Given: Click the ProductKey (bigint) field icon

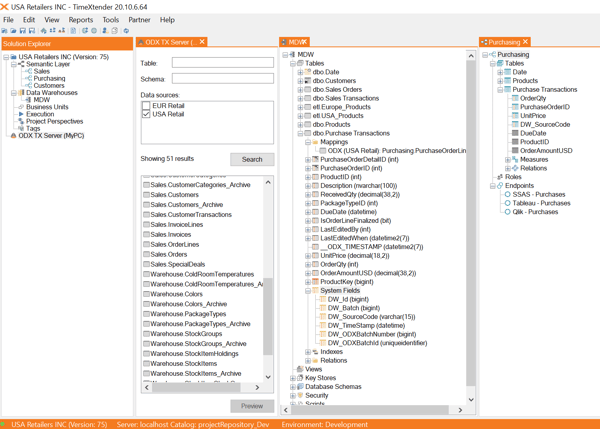Looking at the screenshot, I should tap(315, 282).
